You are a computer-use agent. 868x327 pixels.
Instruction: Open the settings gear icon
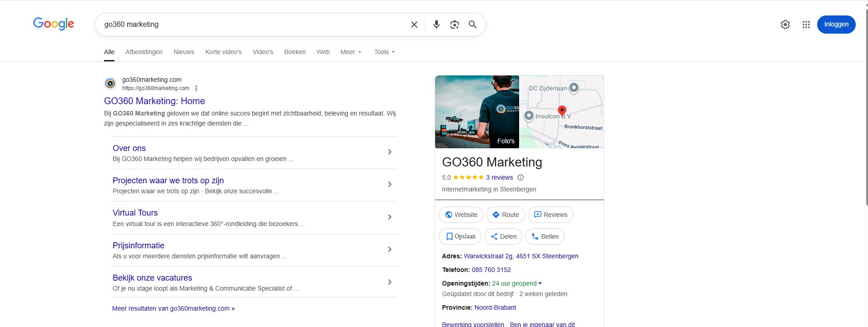pyautogui.click(x=785, y=25)
